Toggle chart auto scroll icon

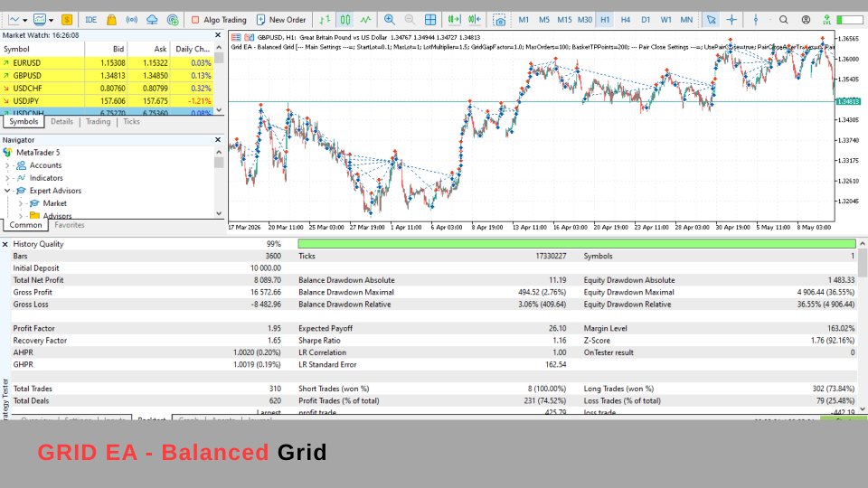pyautogui.click(x=455, y=20)
